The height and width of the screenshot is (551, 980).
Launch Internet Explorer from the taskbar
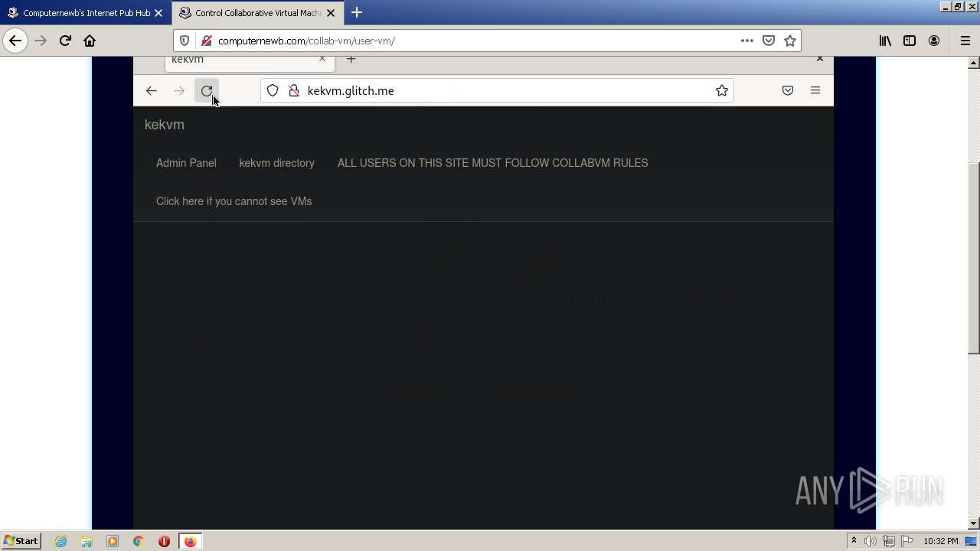[x=61, y=541]
